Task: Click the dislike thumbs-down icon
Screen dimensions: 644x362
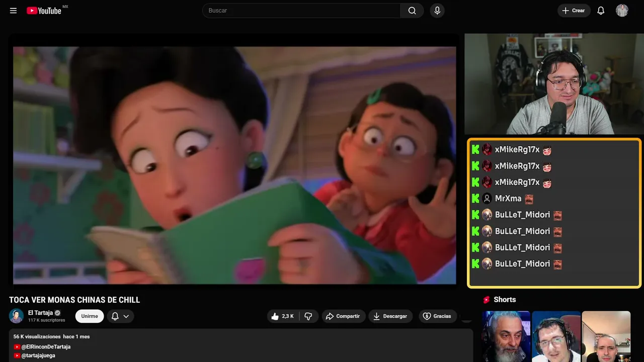Action: 308,316
